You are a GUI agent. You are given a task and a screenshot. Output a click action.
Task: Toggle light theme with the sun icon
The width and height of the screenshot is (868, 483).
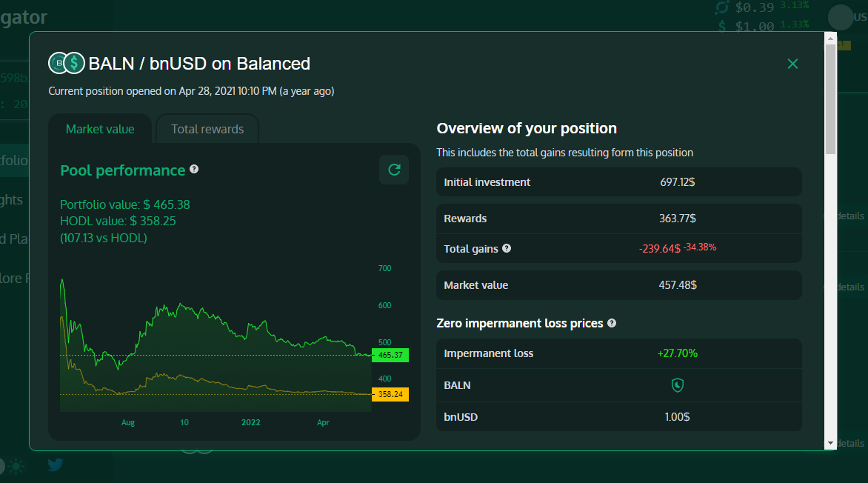point(16,466)
